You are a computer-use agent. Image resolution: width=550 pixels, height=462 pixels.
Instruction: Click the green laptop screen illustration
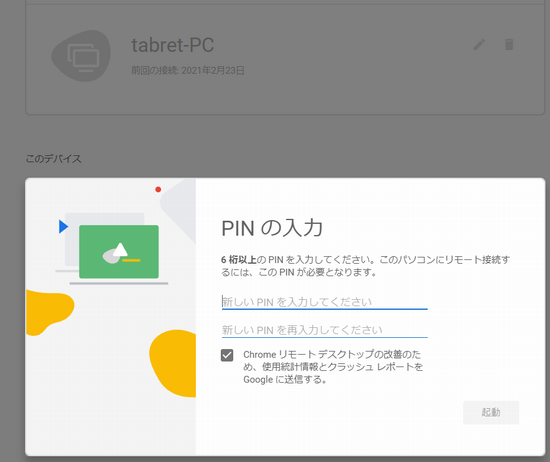coord(119,252)
